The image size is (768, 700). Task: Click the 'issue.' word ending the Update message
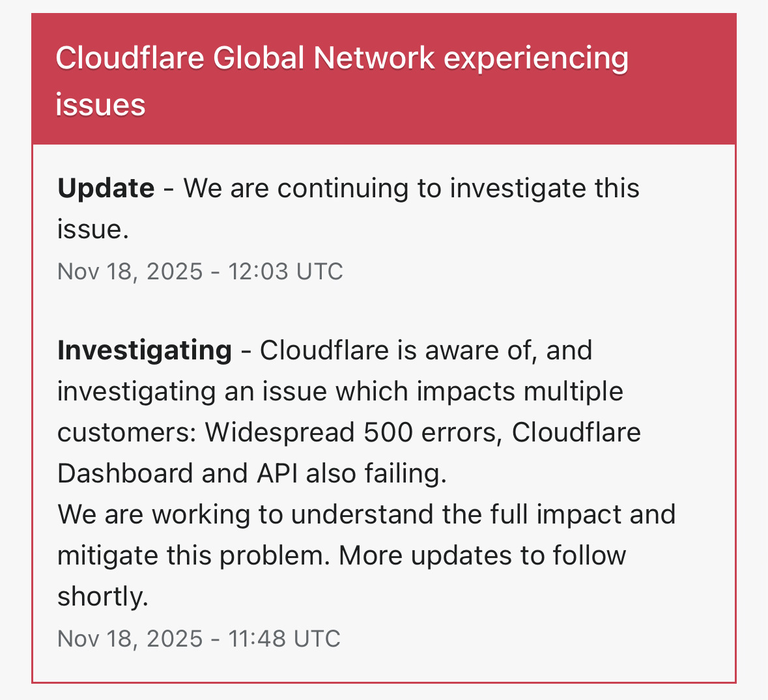point(92,229)
